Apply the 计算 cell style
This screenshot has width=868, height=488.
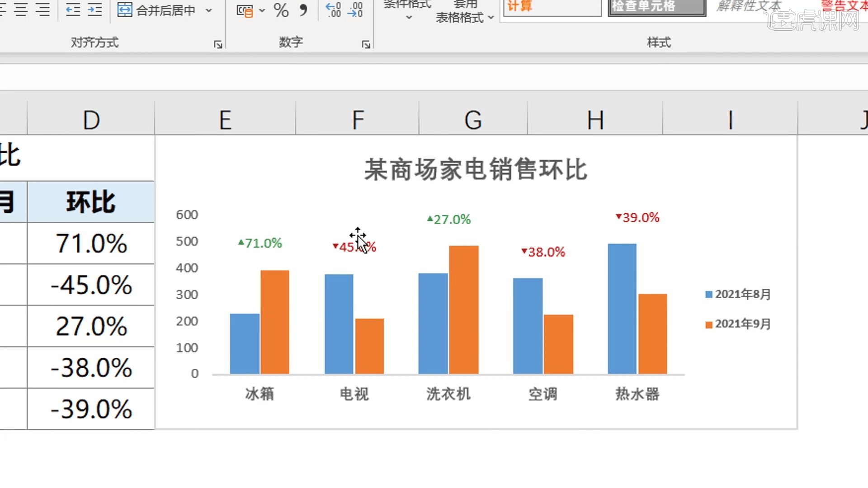click(552, 7)
